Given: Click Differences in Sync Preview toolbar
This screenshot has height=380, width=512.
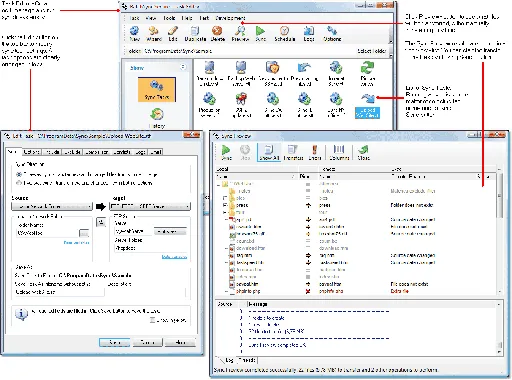Looking at the screenshot, I should [293, 152].
